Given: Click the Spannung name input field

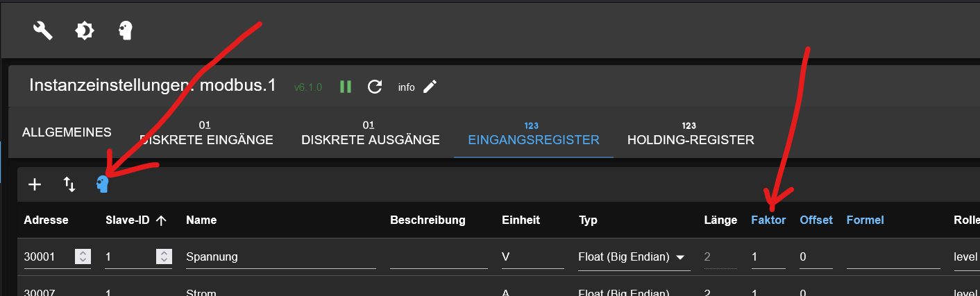Looking at the screenshot, I should (x=281, y=256).
